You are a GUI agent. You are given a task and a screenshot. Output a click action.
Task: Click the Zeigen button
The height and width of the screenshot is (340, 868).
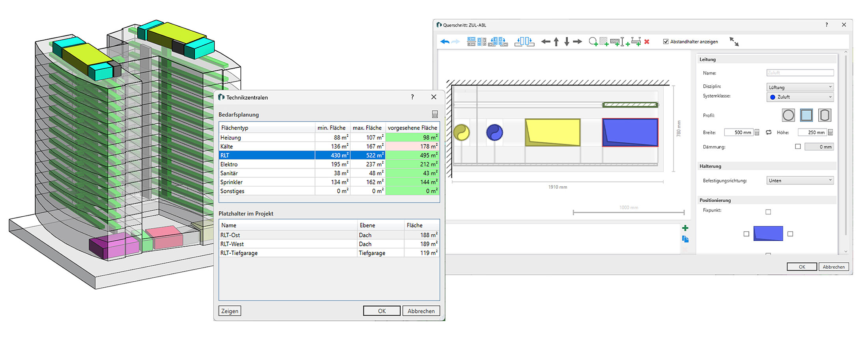pyautogui.click(x=230, y=311)
